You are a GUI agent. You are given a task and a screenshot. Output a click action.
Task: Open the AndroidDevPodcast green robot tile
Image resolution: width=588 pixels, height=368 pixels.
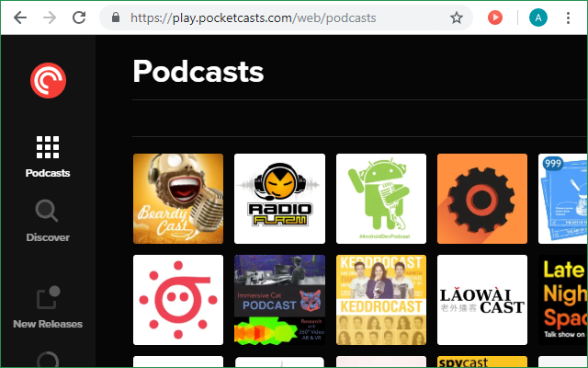pos(381,199)
